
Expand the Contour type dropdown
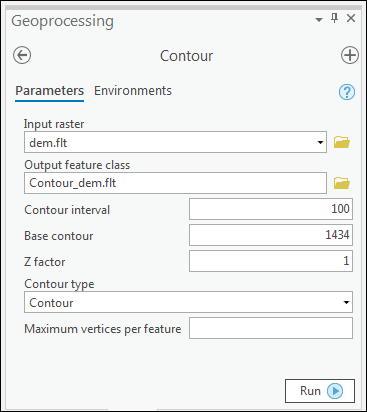pos(346,302)
